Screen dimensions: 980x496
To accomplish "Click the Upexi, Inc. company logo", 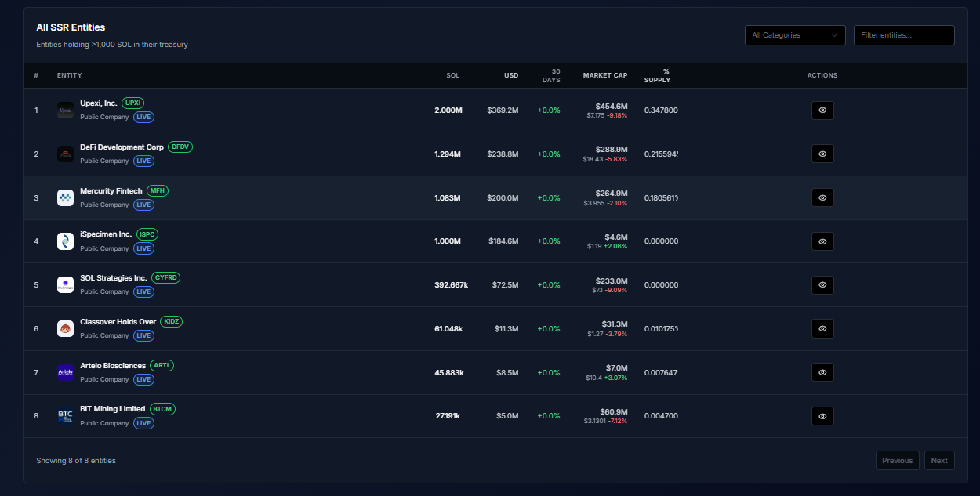I will click(x=65, y=110).
